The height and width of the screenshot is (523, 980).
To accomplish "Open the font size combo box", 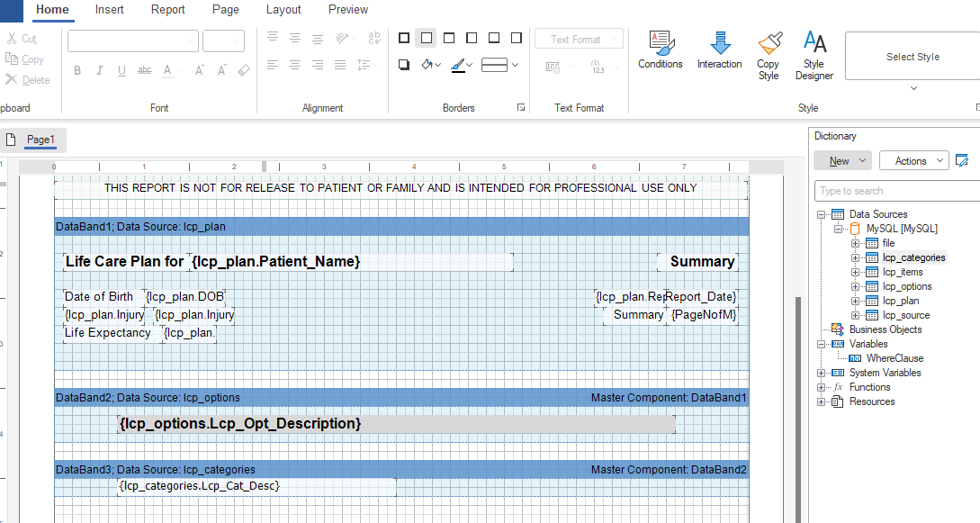I will [x=223, y=41].
